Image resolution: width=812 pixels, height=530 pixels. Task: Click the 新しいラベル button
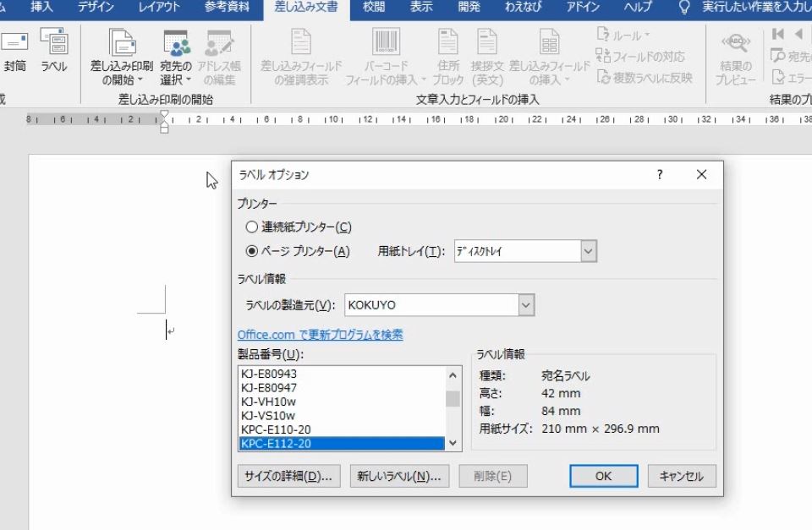coord(398,476)
